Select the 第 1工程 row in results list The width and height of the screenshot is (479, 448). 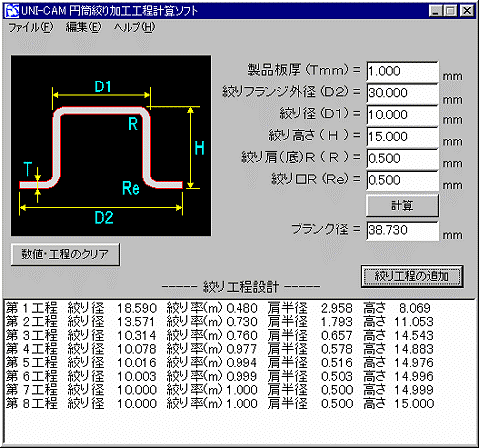[x=220, y=308]
